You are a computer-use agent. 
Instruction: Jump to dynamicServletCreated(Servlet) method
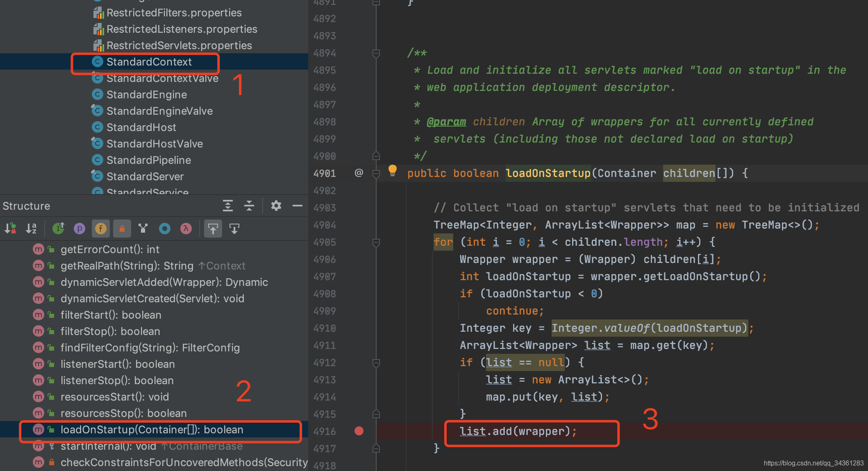click(152, 299)
